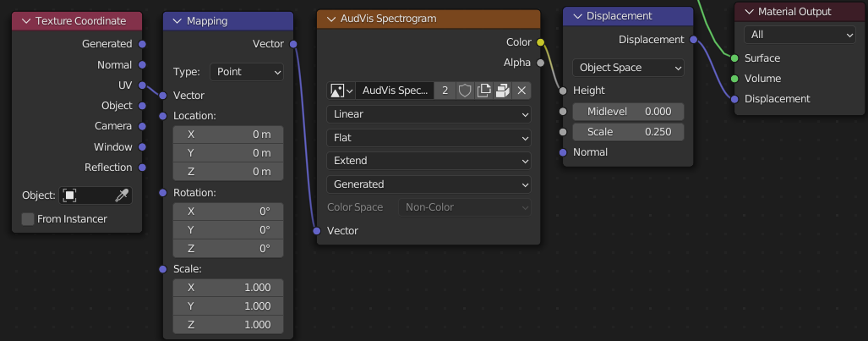Open the Material Output All target dropdown
This screenshot has height=341, width=868.
[x=800, y=35]
